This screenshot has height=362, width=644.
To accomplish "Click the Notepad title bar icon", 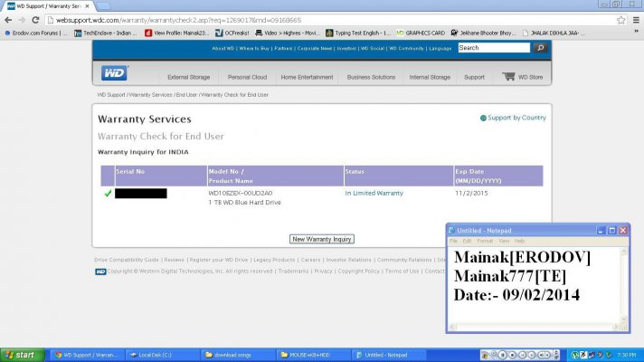I will pyautogui.click(x=451, y=231).
